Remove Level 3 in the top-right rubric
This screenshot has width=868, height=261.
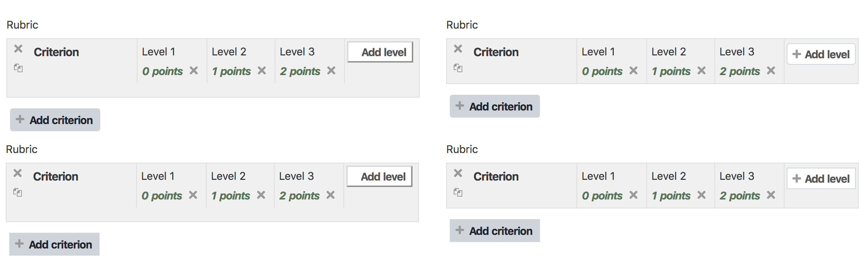click(x=771, y=70)
